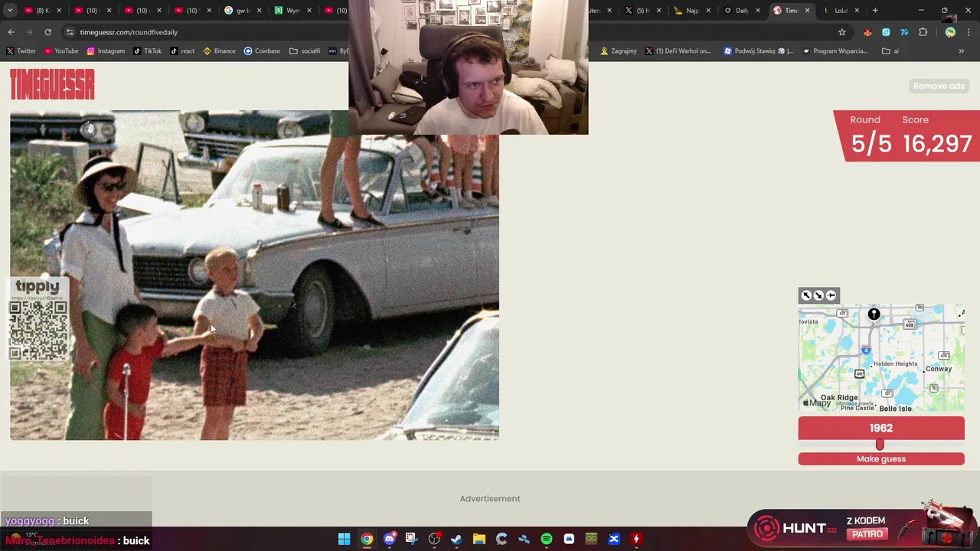Click the TimeGuessr logo
This screenshot has width=980, height=551.
click(52, 84)
